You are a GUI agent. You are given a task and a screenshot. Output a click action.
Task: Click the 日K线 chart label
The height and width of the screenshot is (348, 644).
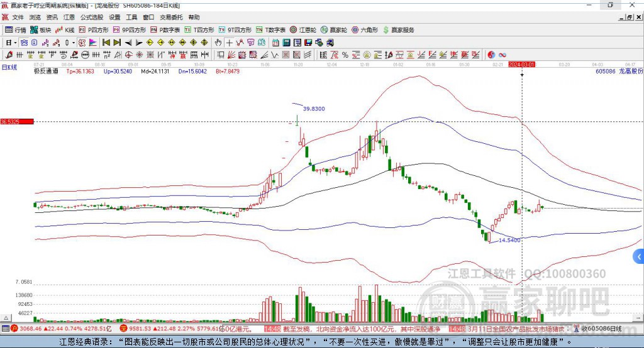click(9, 67)
